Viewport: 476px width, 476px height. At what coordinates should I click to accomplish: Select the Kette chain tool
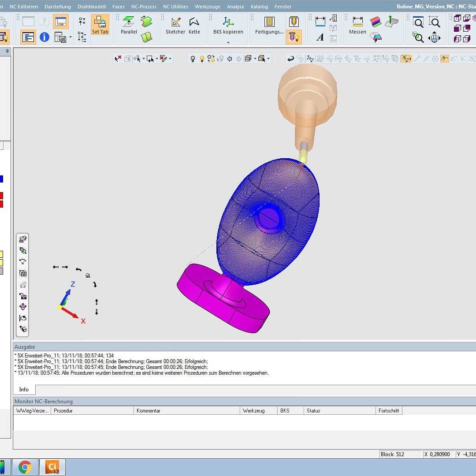(194, 26)
